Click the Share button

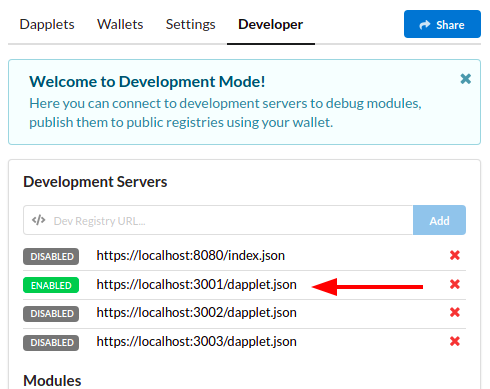442,24
